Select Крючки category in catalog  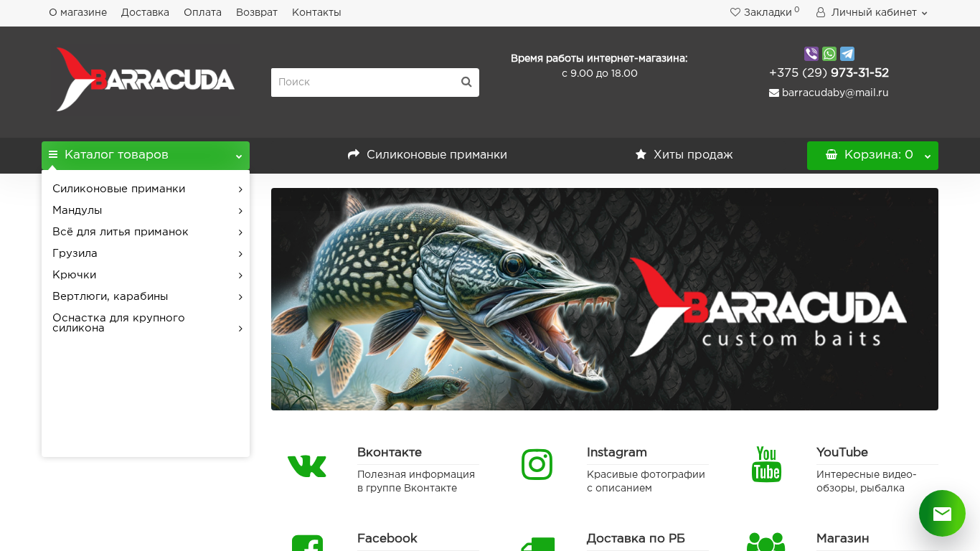tap(74, 275)
